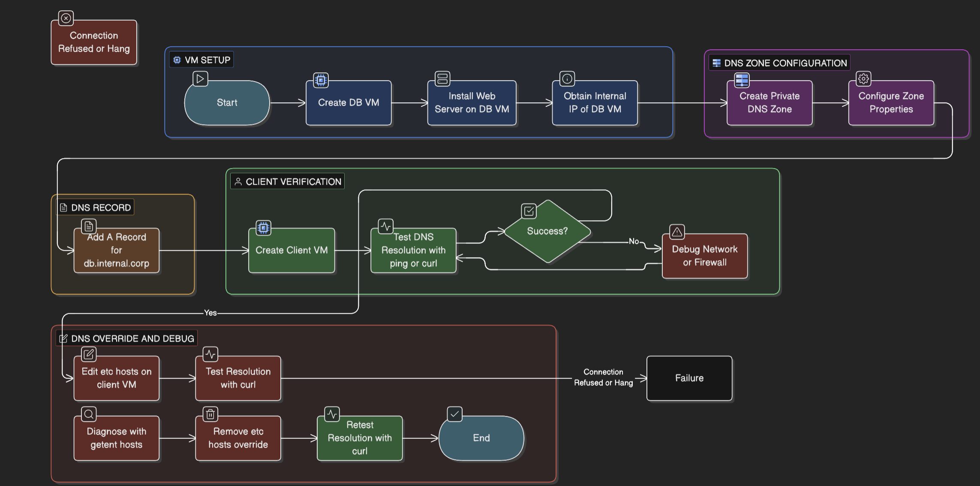Click the document icon on Add A Record
This screenshot has height=486, width=980.
(89, 226)
